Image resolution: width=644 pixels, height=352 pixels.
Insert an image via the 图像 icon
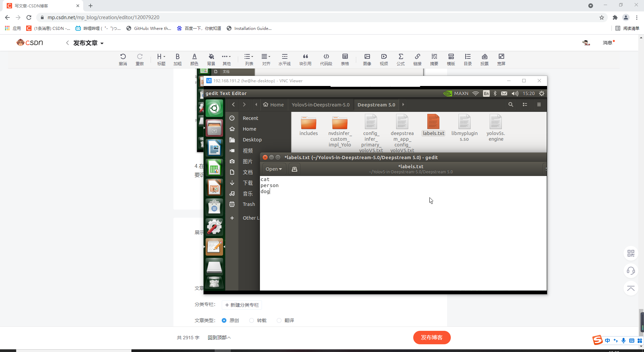click(367, 59)
